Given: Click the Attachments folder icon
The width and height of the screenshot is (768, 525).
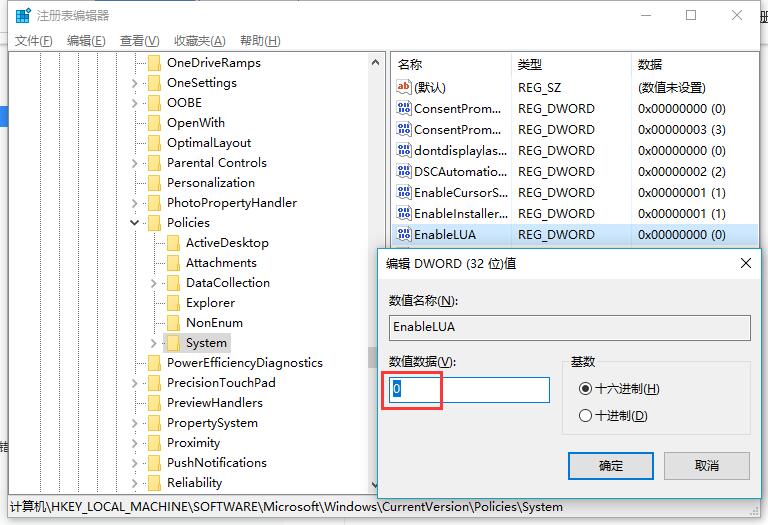Looking at the screenshot, I should [173, 263].
